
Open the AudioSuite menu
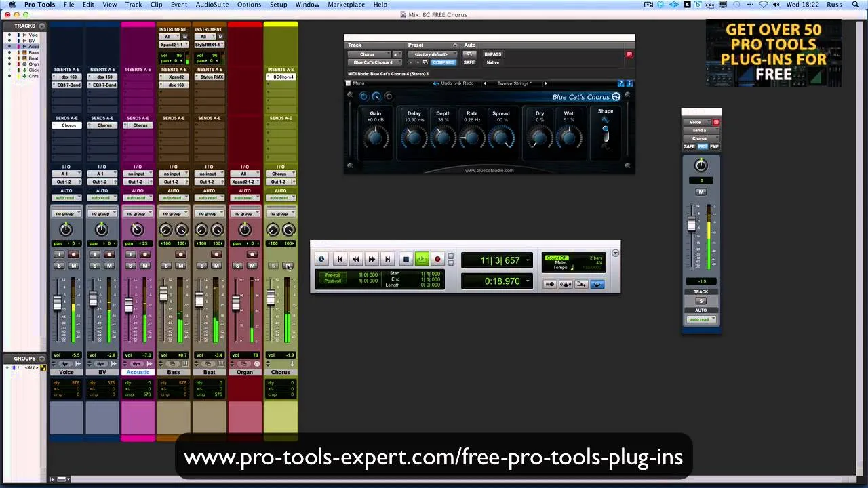pyautogui.click(x=212, y=5)
